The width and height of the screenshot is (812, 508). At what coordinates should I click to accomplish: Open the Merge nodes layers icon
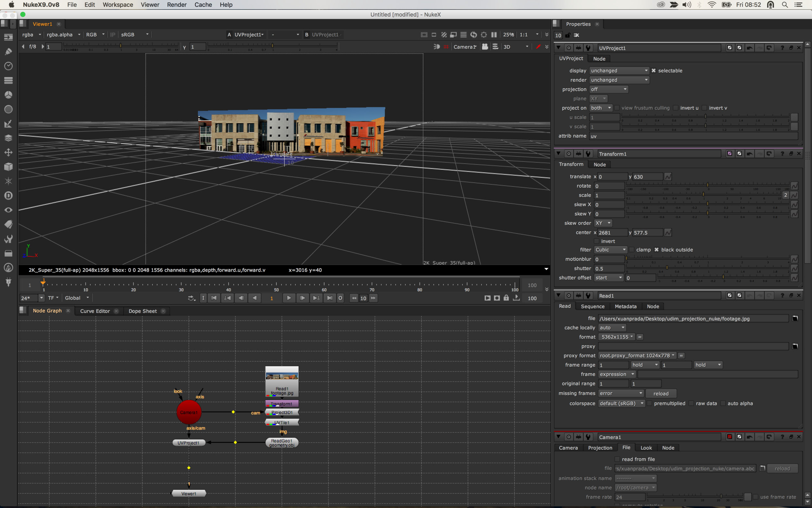[8, 138]
